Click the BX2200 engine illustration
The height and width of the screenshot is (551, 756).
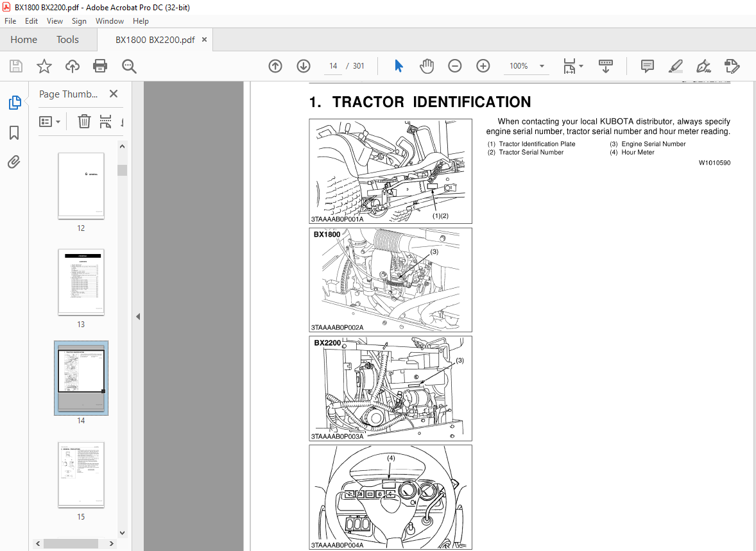point(391,388)
